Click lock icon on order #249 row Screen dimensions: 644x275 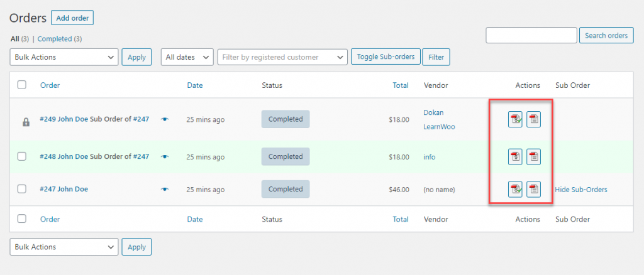click(26, 122)
